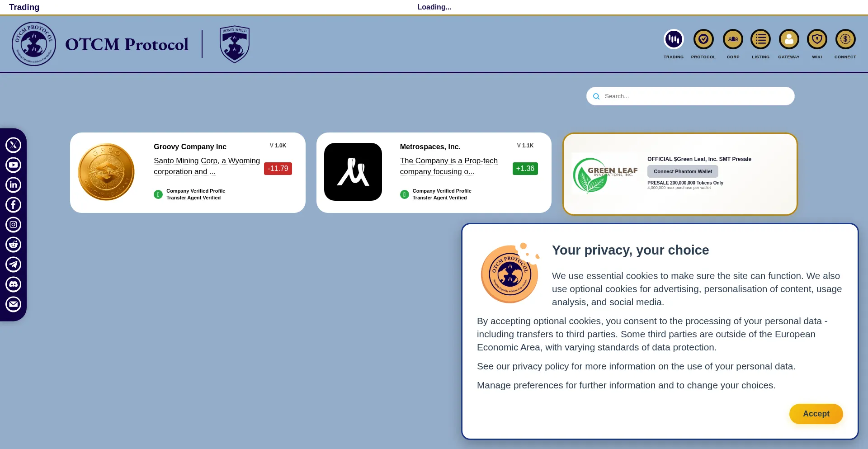Image resolution: width=868 pixels, height=449 pixels.
Task: Open the Discord sidebar icon
Action: [14, 284]
